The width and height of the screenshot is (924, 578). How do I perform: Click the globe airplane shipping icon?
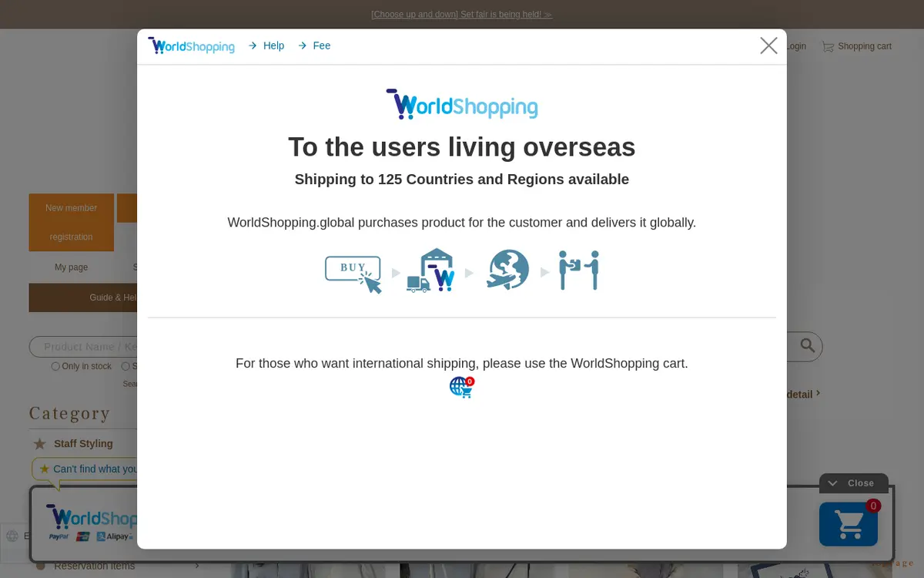508,270
